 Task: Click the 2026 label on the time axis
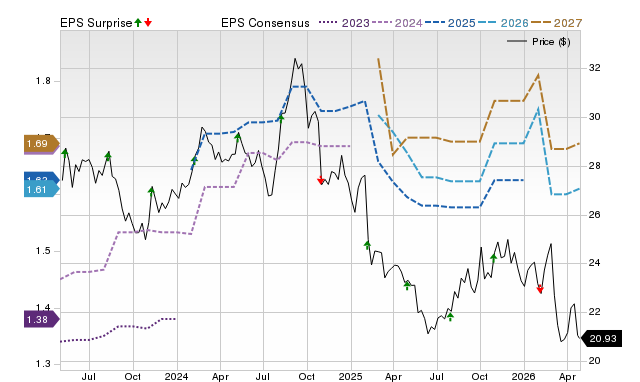(x=524, y=376)
